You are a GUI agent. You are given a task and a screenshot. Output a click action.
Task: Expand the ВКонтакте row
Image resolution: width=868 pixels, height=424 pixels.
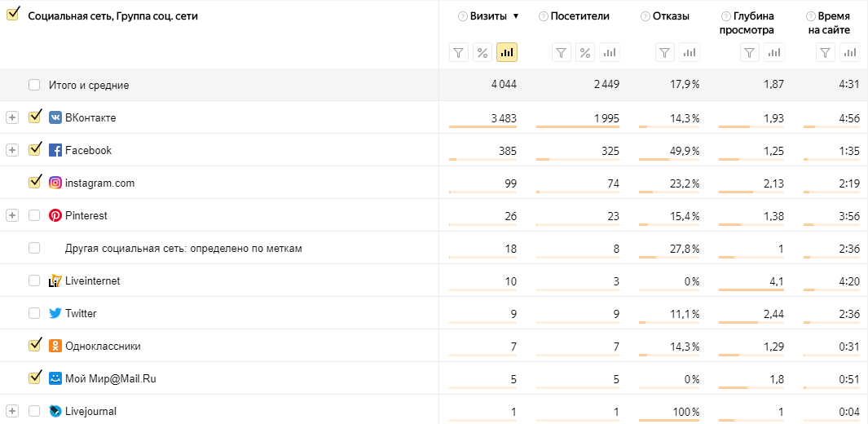click(x=11, y=117)
